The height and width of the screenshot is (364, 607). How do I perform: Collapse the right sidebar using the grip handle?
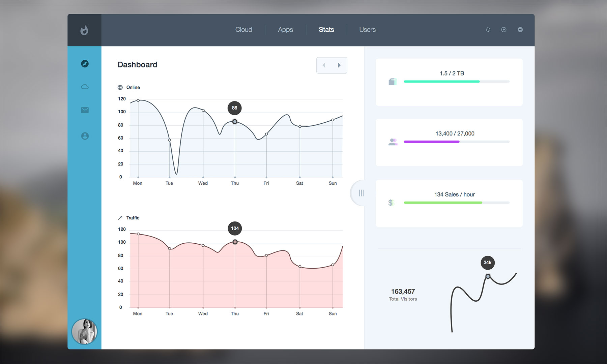(x=361, y=193)
